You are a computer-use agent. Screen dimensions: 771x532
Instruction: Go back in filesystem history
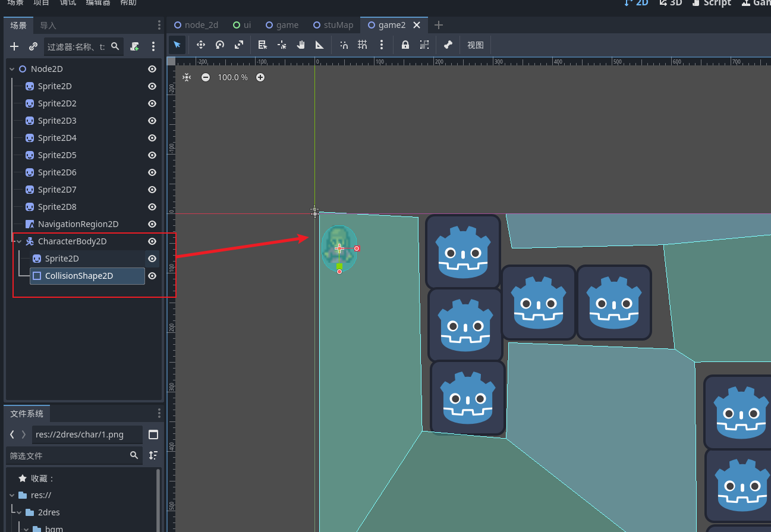point(12,435)
